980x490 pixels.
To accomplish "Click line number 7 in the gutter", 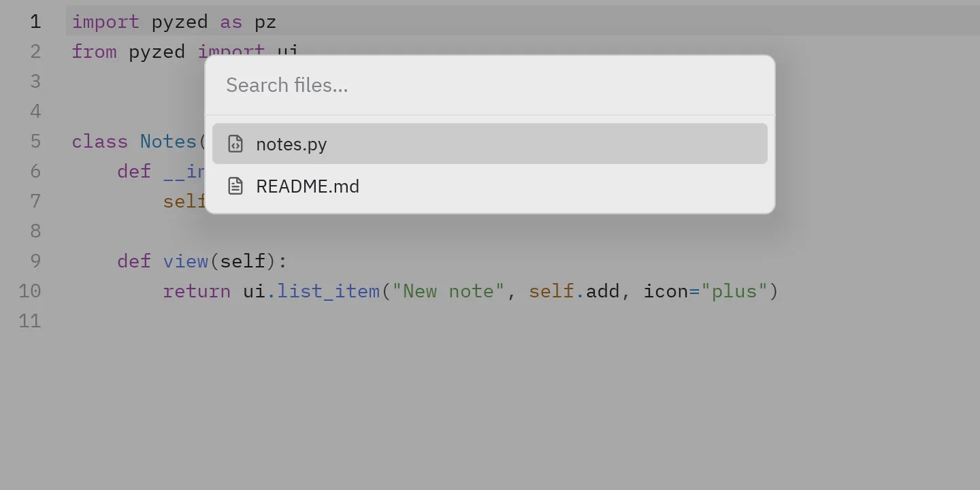I will pos(35,201).
